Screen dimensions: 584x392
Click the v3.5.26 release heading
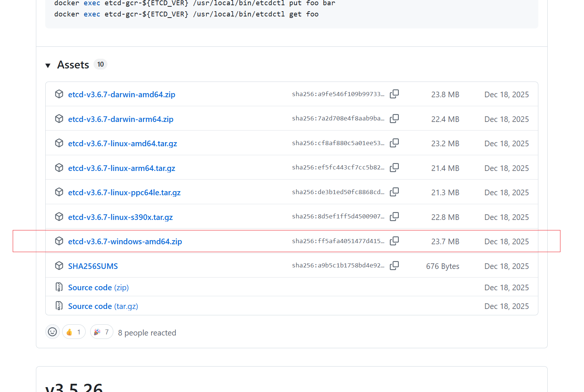(74, 388)
